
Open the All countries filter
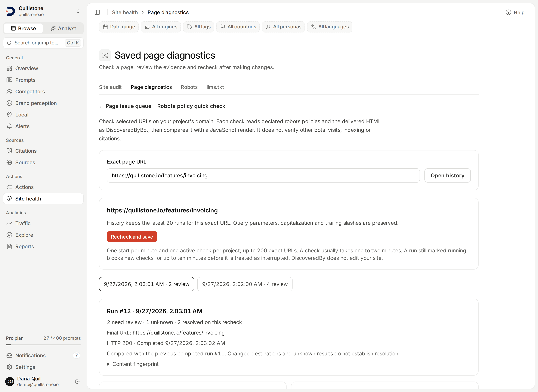(x=238, y=27)
